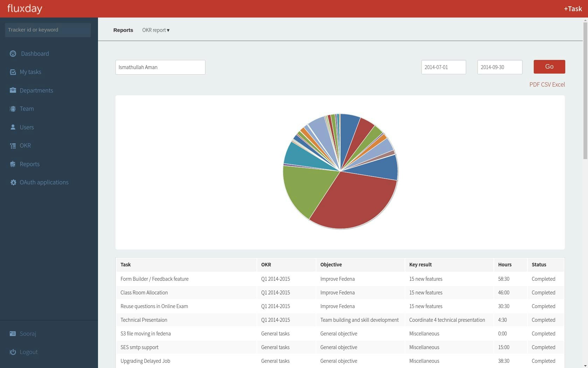588x368 pixels.
Task: Click the OAuth applications gear icon
Action: (x=13, y=182)
